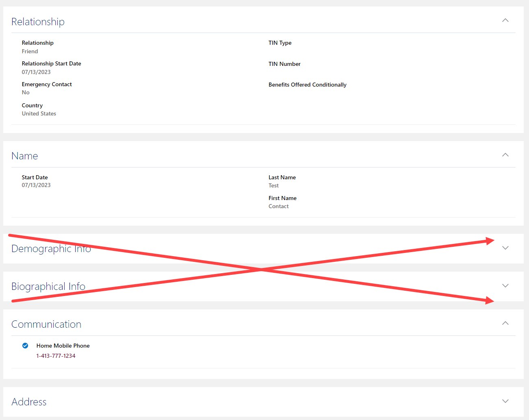529x420 pixels.
Task: Click the blue verified checkmark beside Home Mobile Phone
Action: [25, 346]
